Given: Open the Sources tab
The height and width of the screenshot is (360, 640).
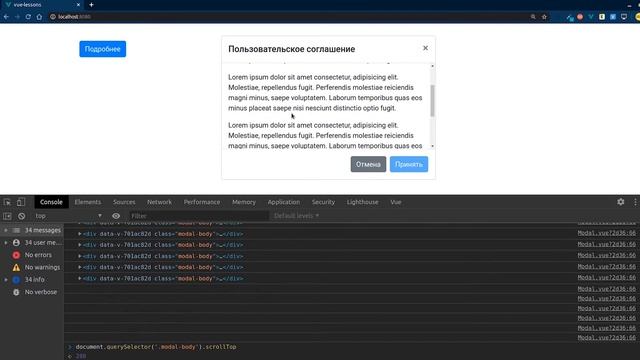Looking at the screenshot, I should 124,202.
